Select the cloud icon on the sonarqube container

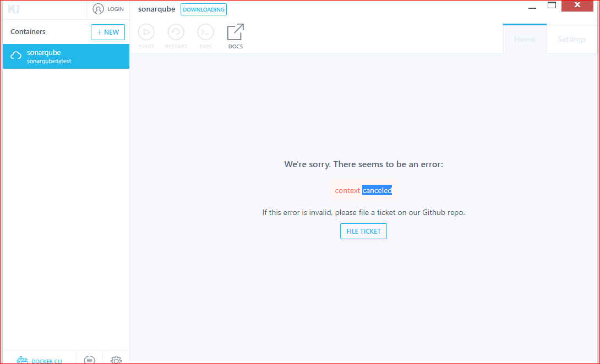[x=16, y=56]
